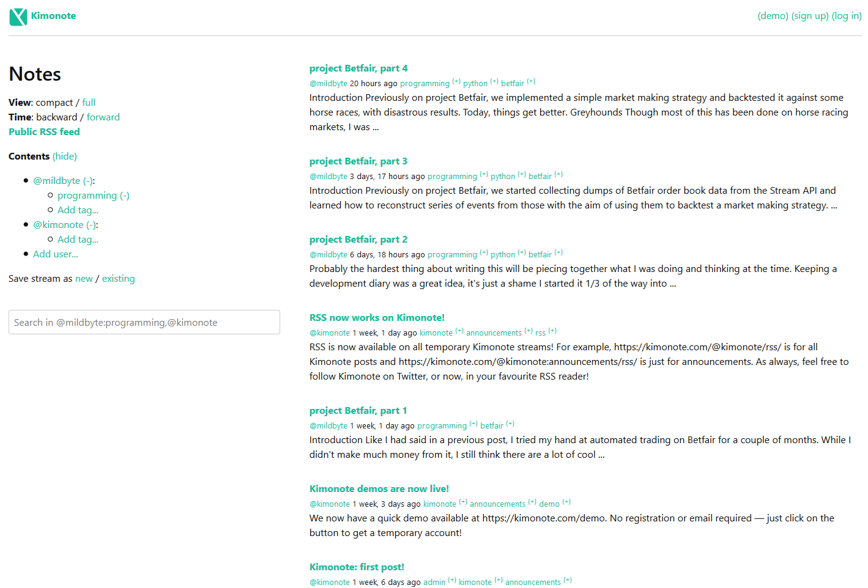The height and width of the screenshot is (588, 868).
Task: Open the log in link
Action: 847,16
